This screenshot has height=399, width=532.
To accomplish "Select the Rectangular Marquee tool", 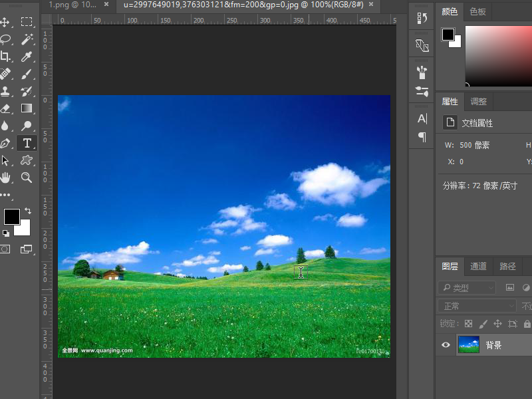I will pos(27,22).
